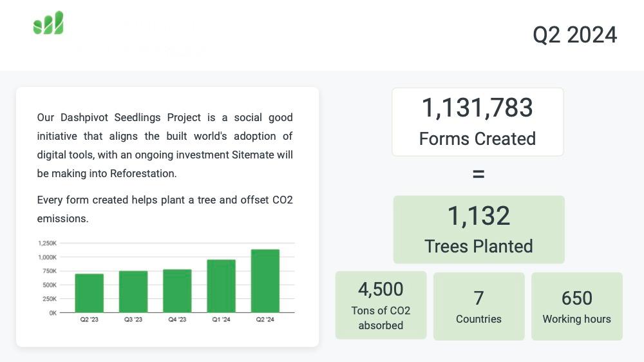The image size is (644, 362).
Task: Click the 750K y-axis label
Action: pos(50,271)
